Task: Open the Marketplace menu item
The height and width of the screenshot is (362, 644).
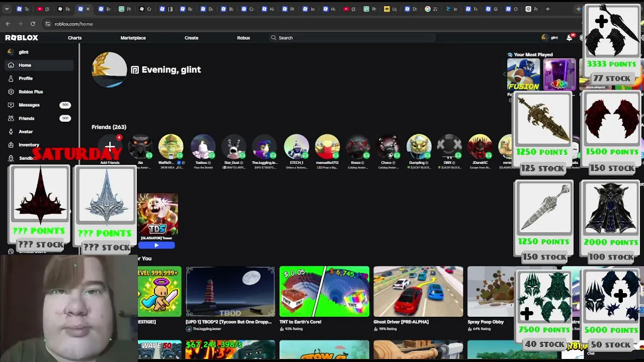Action: click(133, 38)
